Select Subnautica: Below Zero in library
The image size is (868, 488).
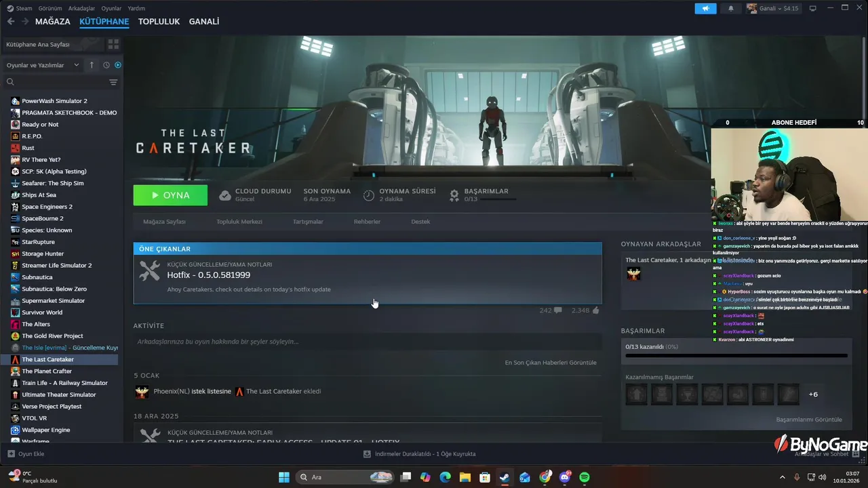point(54,289)
